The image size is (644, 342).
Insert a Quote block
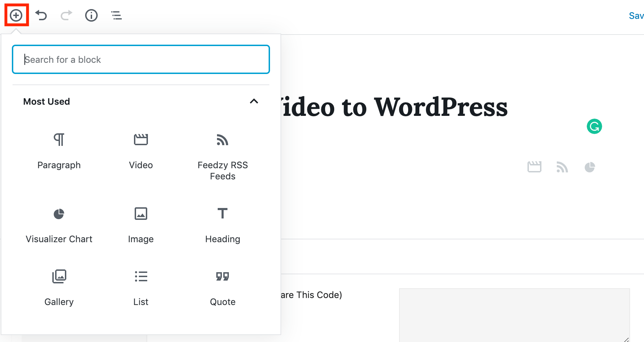point(223,287)
